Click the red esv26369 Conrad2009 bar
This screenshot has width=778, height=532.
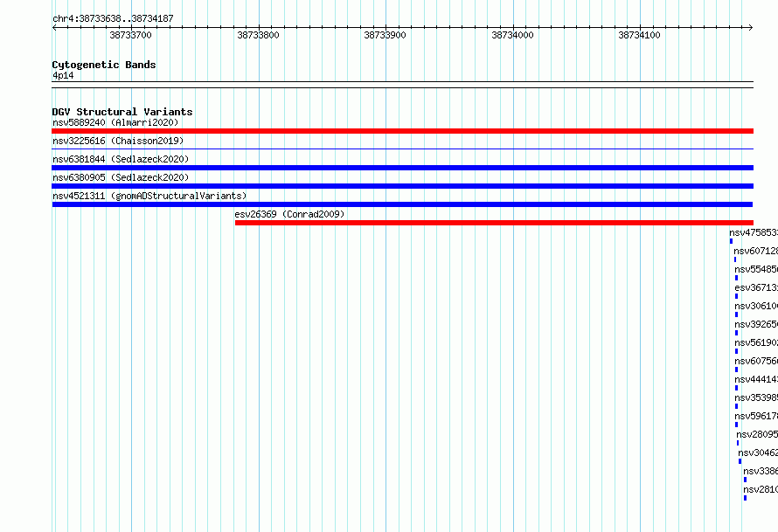[x=494, y=223]
